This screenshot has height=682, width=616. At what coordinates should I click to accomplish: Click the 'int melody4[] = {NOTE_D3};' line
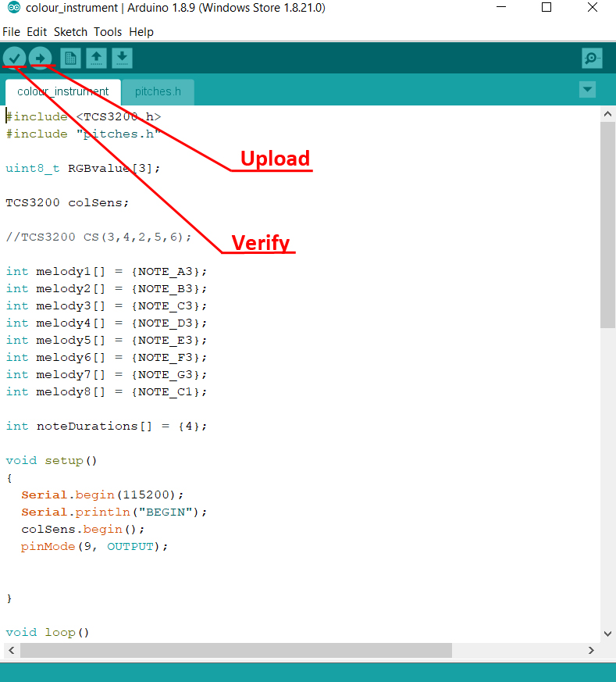[x=106, y=323]
